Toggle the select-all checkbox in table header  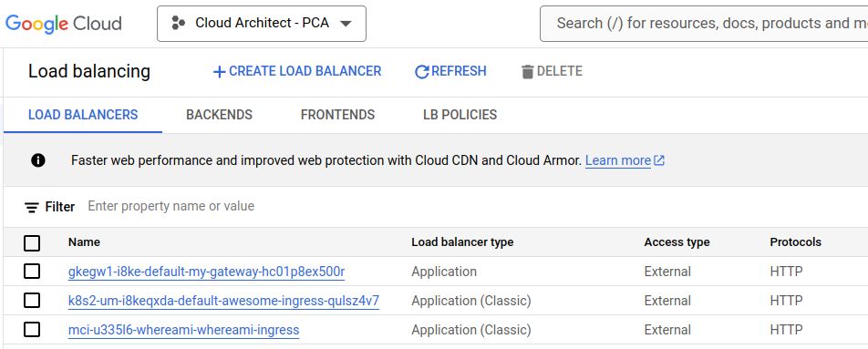coord(32,242)
